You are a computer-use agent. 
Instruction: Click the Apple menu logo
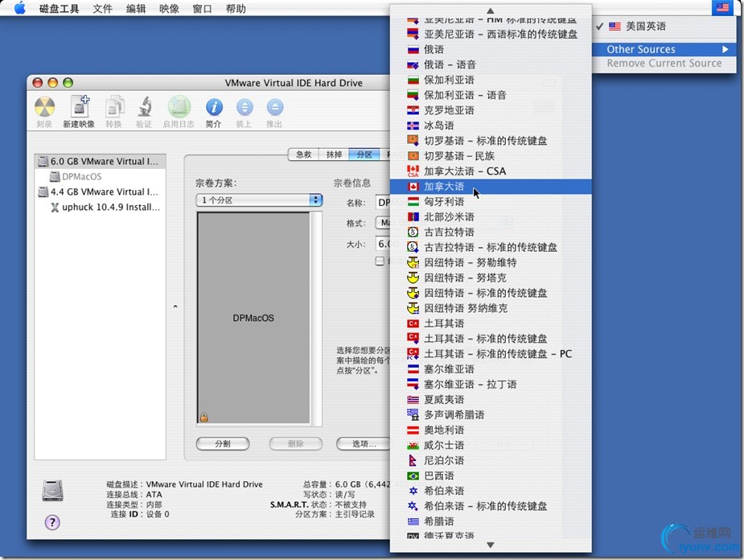point(20,9)
